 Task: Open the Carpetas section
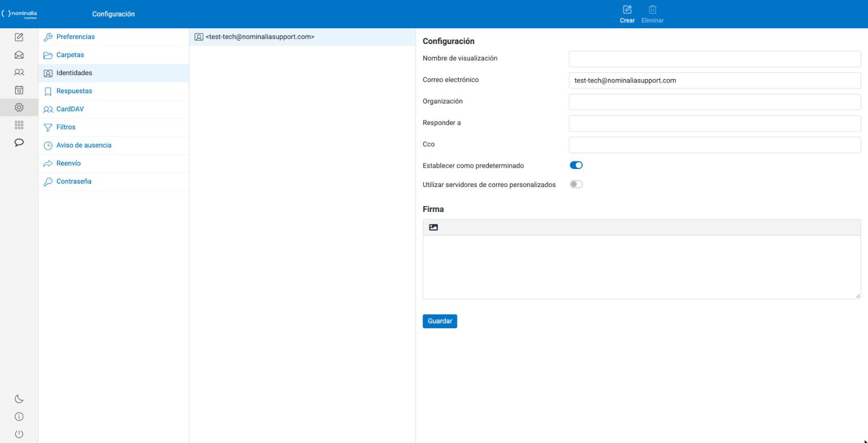point(114,55)
